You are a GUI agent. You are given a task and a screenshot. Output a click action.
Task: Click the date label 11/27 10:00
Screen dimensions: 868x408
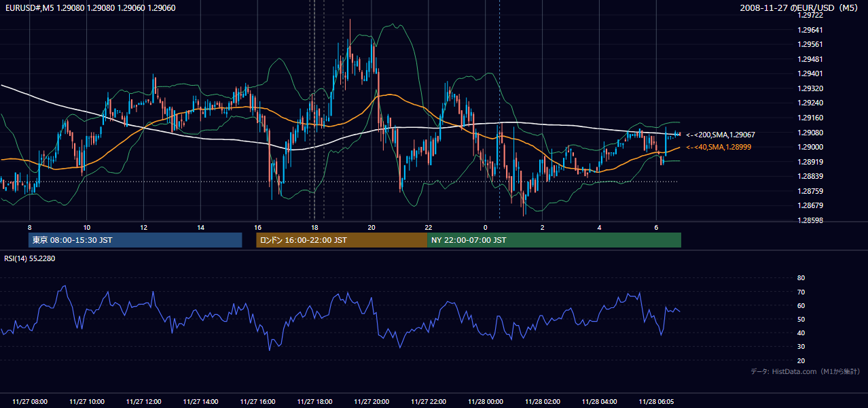tap(87, 402)
